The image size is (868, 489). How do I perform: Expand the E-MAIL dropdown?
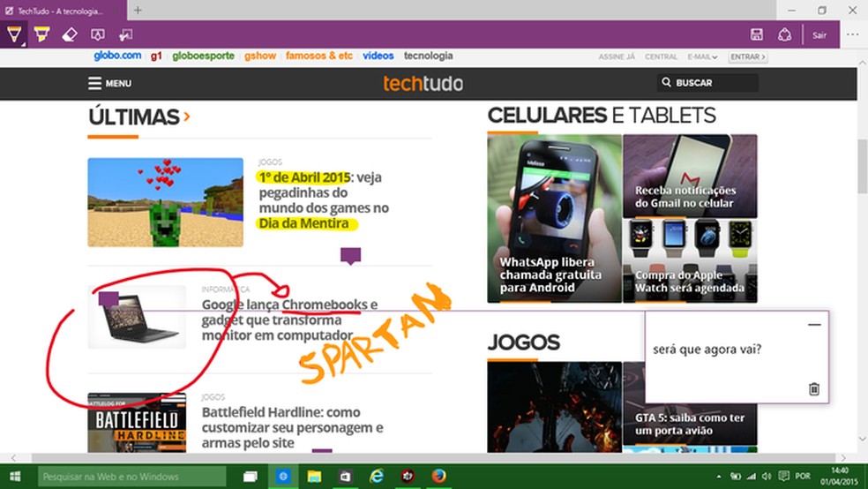click(702, 57)
